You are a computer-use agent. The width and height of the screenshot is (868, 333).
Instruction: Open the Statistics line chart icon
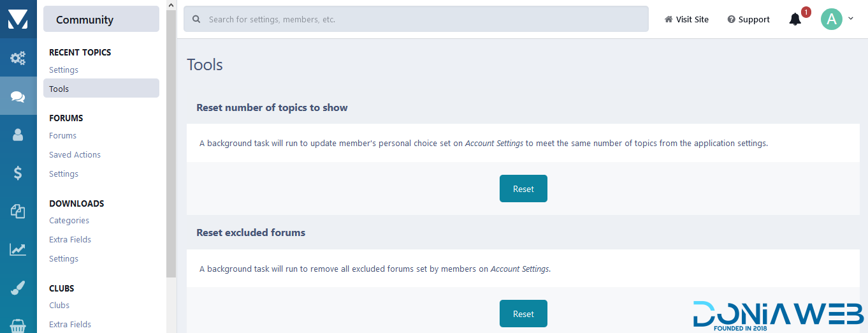pos(18,249)
